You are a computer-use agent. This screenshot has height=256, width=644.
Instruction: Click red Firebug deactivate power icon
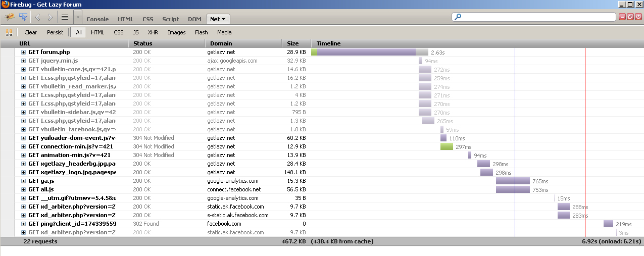[638, 17]
